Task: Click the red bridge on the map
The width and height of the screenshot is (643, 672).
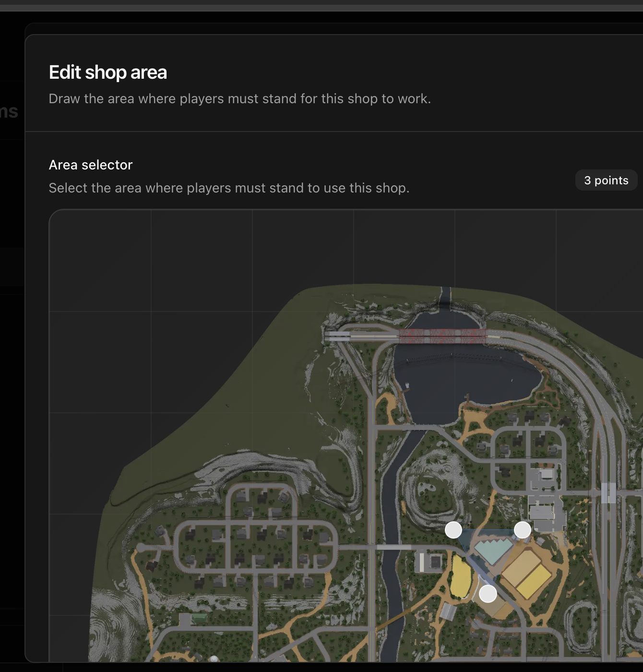Action: [442, 336]
